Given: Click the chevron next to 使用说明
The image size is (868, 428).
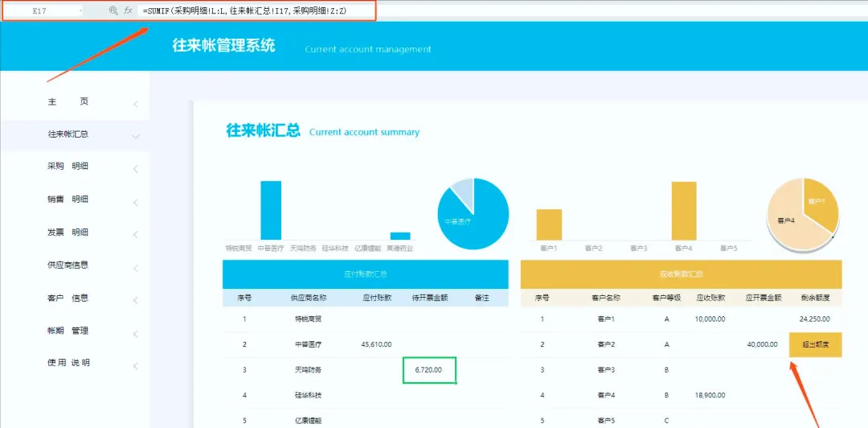Looking at the screenshot, I should click(136, 367).
